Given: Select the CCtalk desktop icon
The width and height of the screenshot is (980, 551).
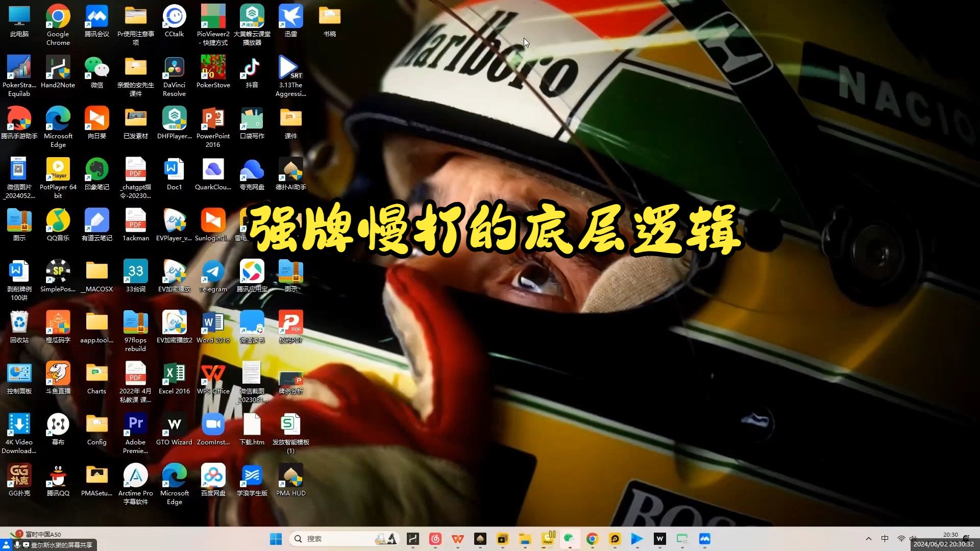Looking at the screenshot, I should click(174, 21).
